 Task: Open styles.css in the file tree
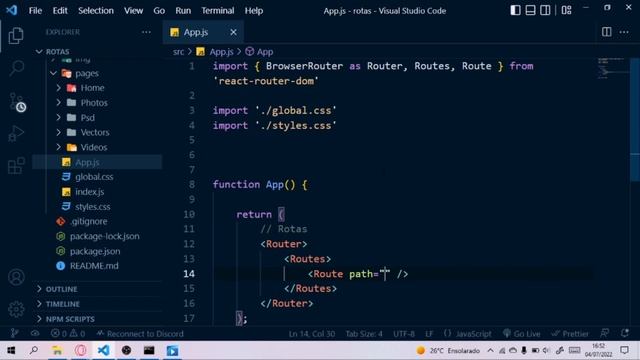(97, 207)
